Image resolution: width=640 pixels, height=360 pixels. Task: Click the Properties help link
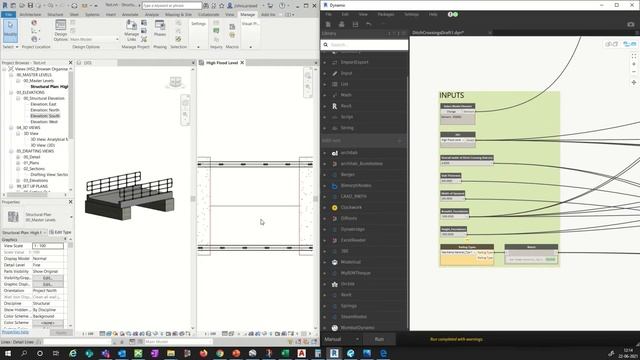[x=15, y=332]
